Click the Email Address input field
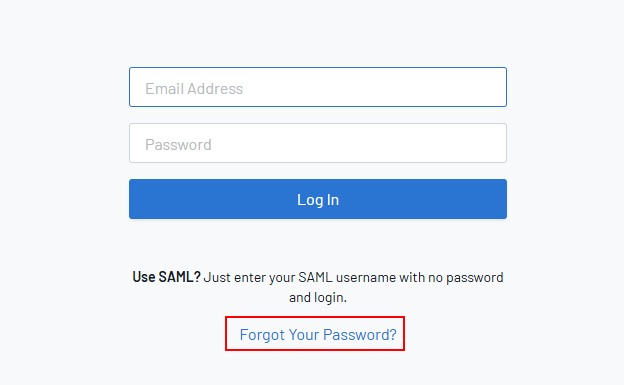624x385 pixels. click(318, 87)
